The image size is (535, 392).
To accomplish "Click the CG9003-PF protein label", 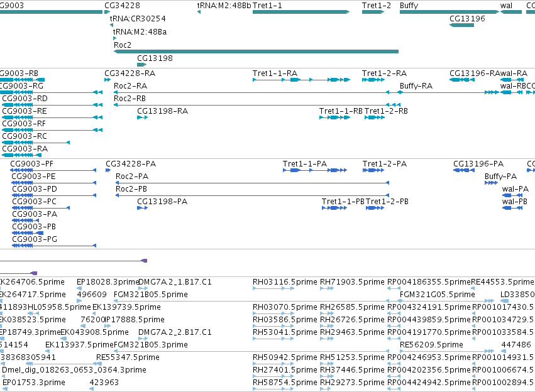I will (x=31, y=164).
